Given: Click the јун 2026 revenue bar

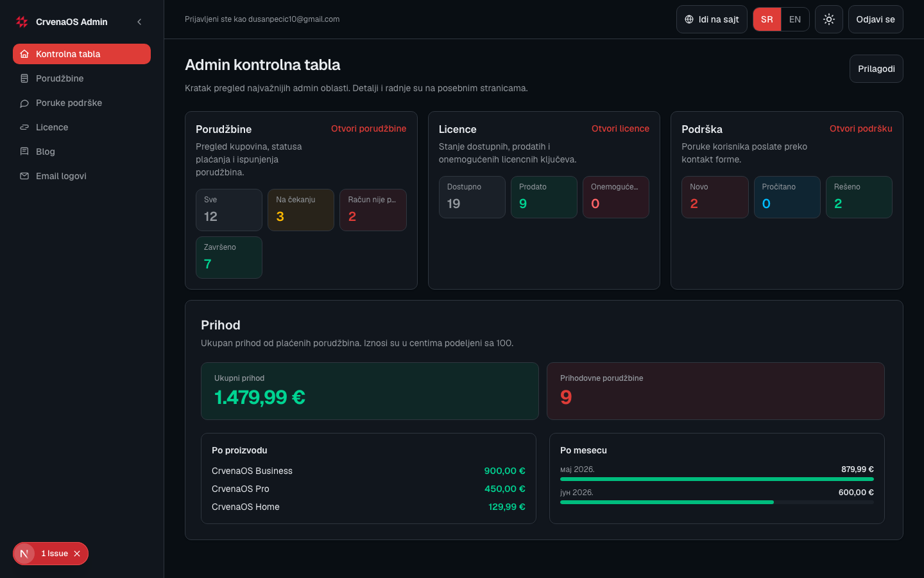Looking at the screenshot, I should [717, 502].
